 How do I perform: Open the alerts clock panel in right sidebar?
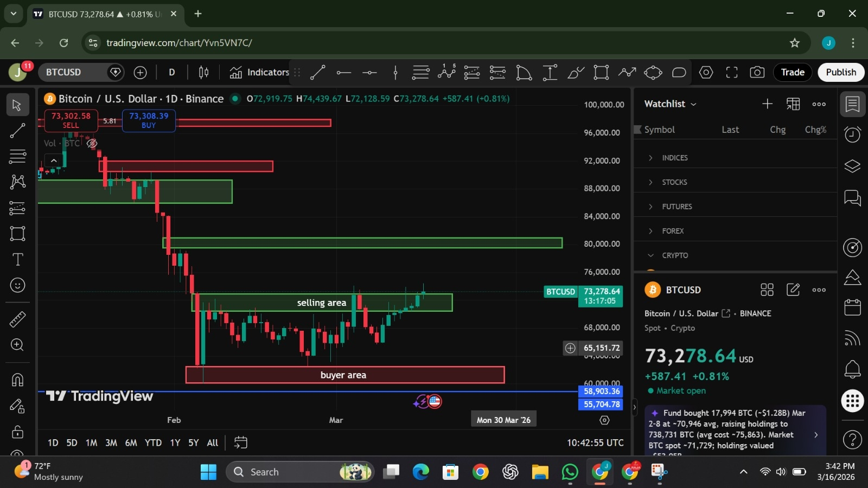click(x=852, y=134)
